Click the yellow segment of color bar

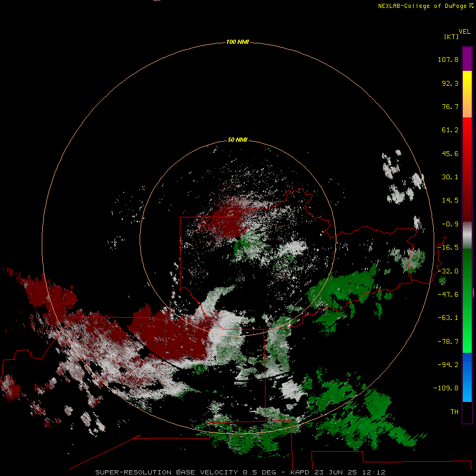(x=467, y=84)
